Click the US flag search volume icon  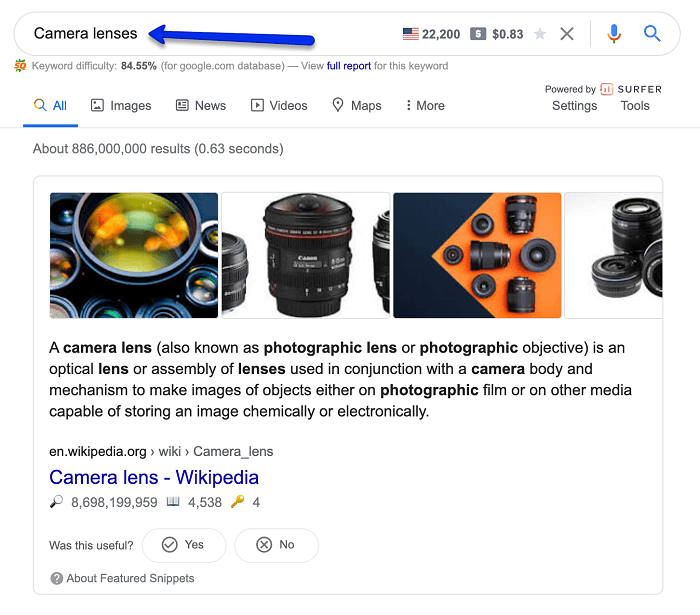click(x=410, y=34)
